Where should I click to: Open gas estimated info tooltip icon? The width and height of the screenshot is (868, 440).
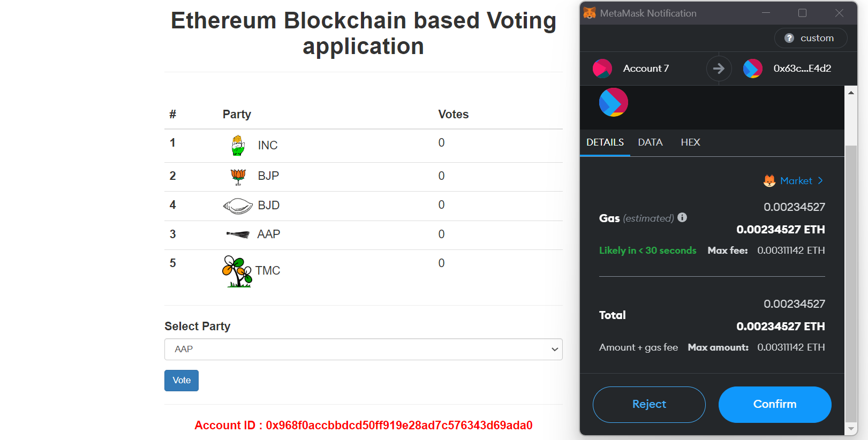[x=682, y=217]
